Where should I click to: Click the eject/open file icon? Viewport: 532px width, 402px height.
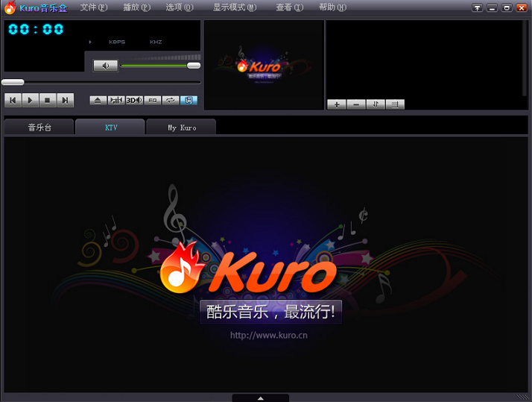[98, 100]
